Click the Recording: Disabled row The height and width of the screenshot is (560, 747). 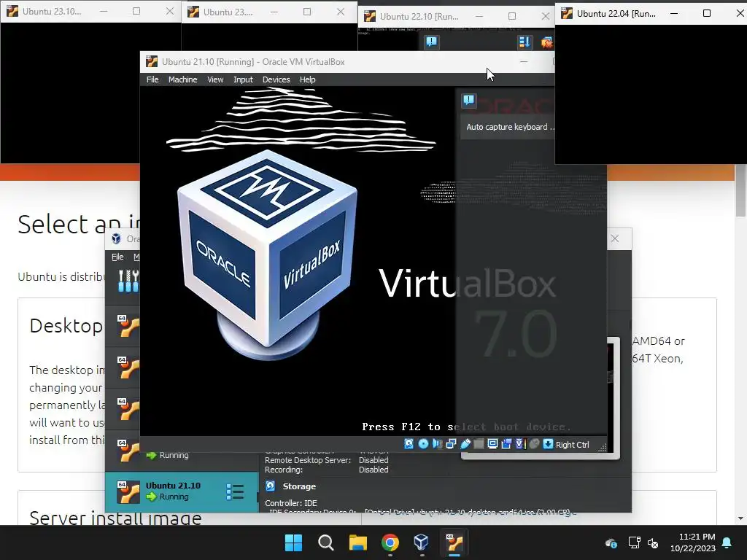pyautogui.click(x=326, y=470)
